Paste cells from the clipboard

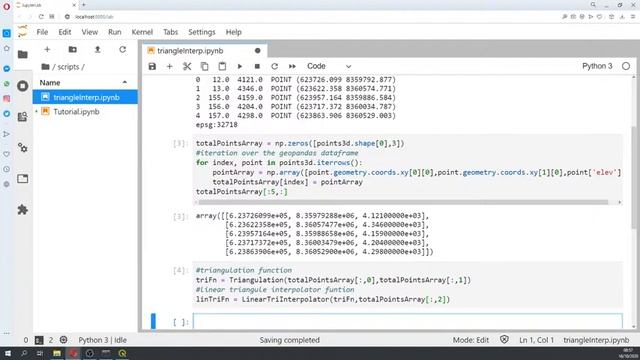coord(222,66)
